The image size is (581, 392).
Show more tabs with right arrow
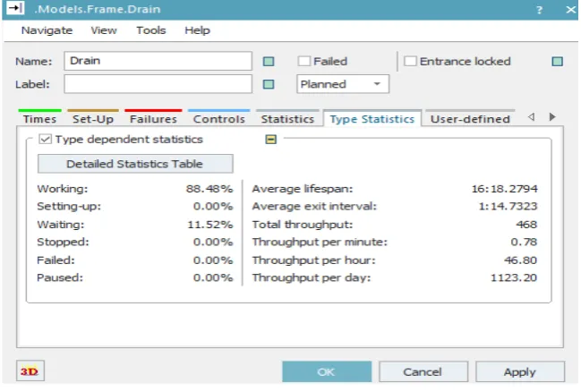[x=552, y=117]
